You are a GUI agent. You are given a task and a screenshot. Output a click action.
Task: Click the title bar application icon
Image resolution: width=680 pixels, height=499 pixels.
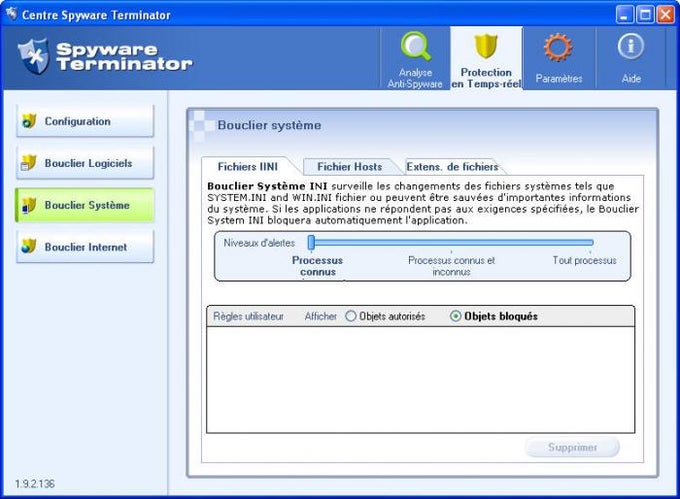coord(11,13)
